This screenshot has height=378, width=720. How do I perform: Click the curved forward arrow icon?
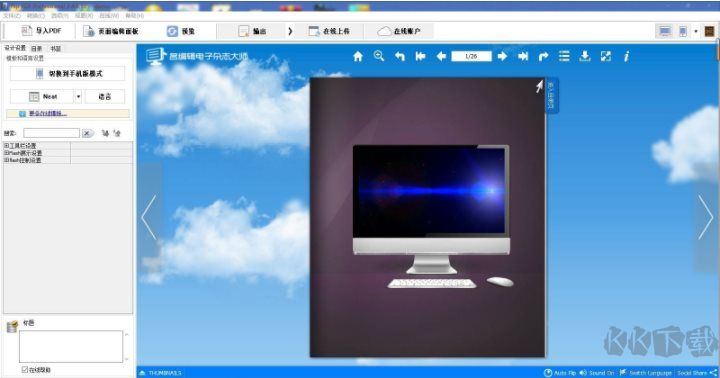coord(544,56)
